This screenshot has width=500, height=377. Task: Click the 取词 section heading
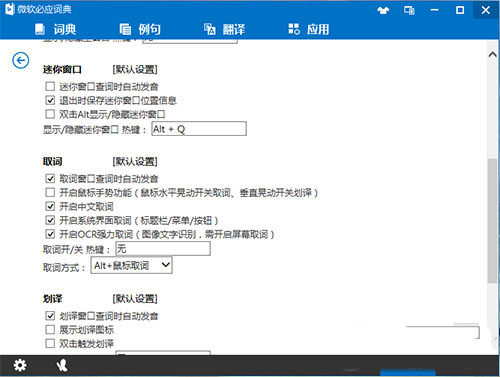coord(53,162)
